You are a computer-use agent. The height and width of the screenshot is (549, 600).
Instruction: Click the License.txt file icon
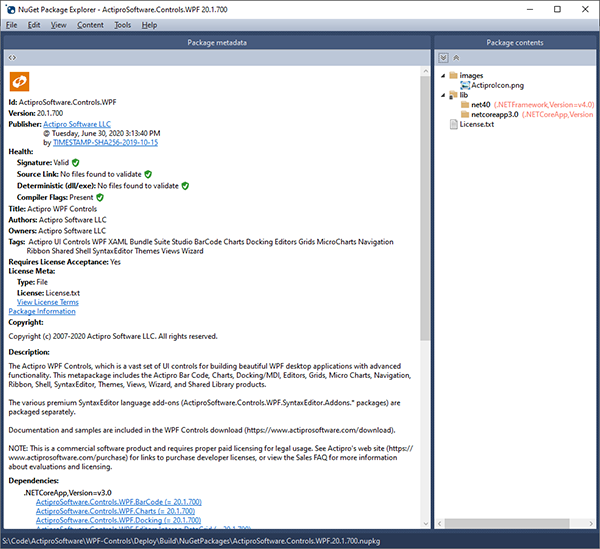(454, 124)
